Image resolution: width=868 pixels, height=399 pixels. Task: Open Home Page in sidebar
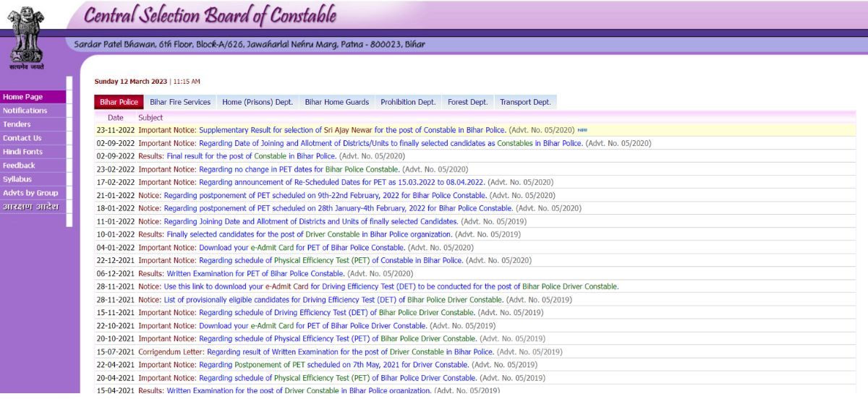pyautogui.click(x=33, y=97)
